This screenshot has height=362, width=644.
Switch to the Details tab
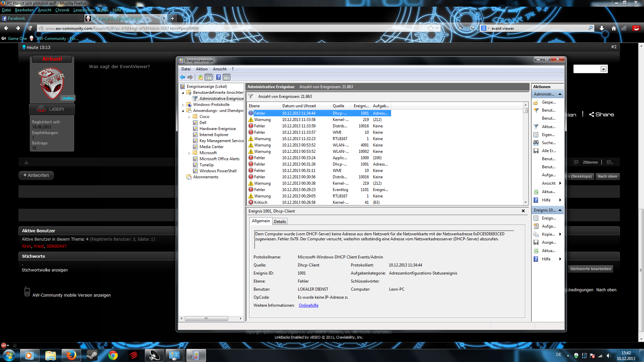pyautogui.click(x=279, y=222)
